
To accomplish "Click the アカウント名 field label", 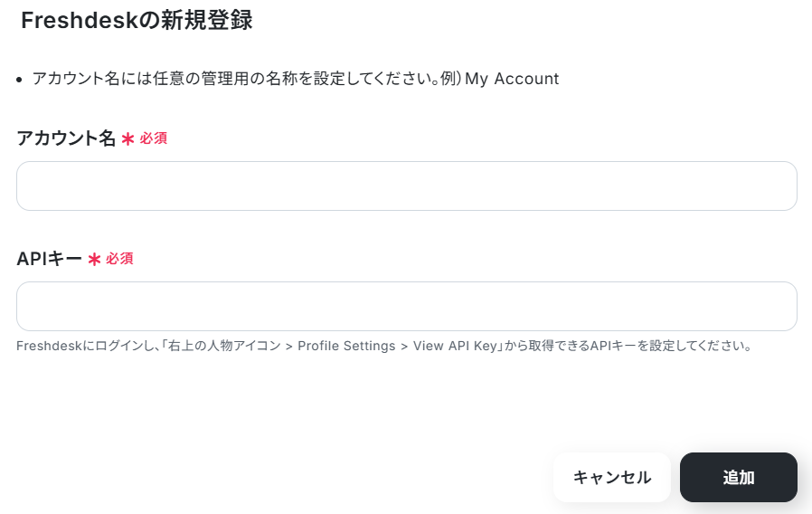I will [66, 138].
